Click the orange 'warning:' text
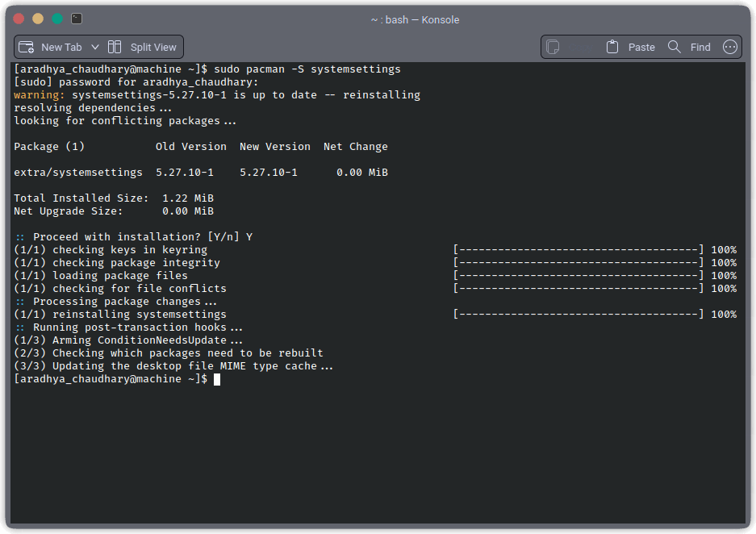Viewport: 756px width, 534px height. click(x=40, y=95)
